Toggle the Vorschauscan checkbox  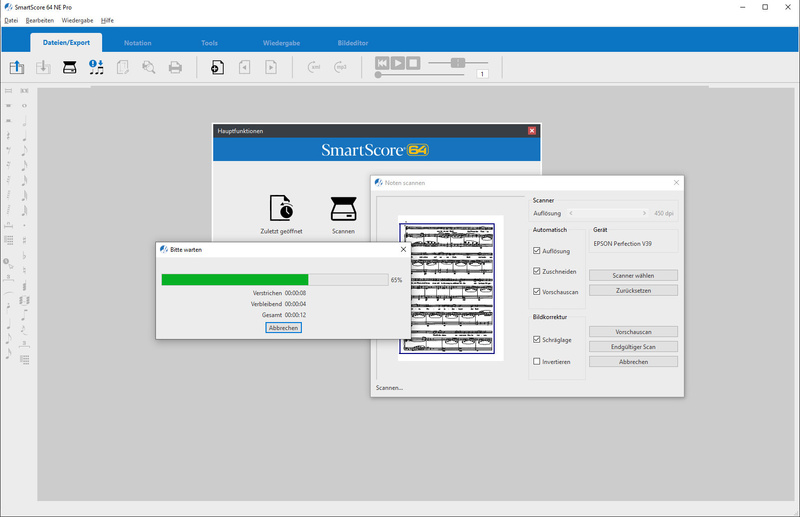536,291
